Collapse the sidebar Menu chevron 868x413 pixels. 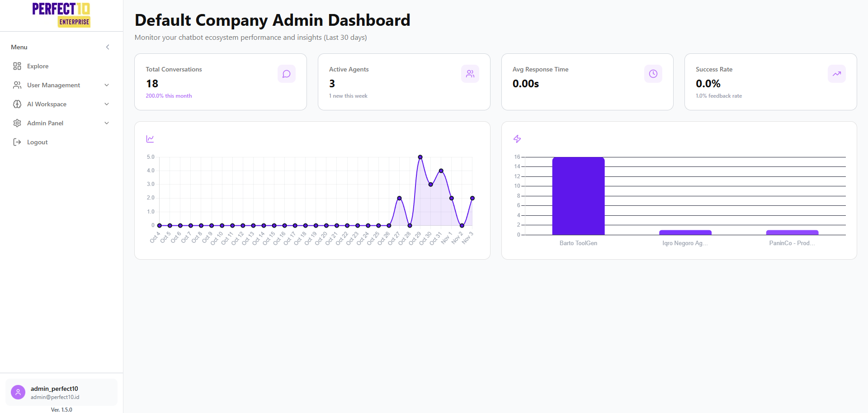108,47
